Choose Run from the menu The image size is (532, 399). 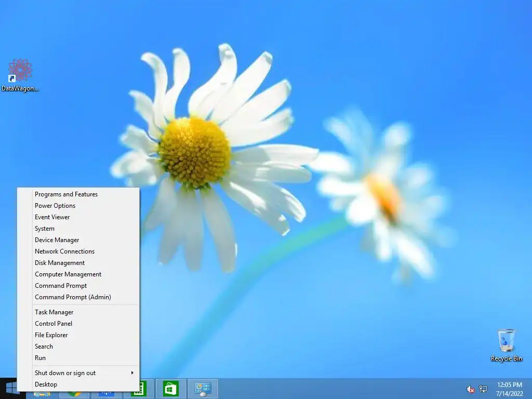pos(78,358)
